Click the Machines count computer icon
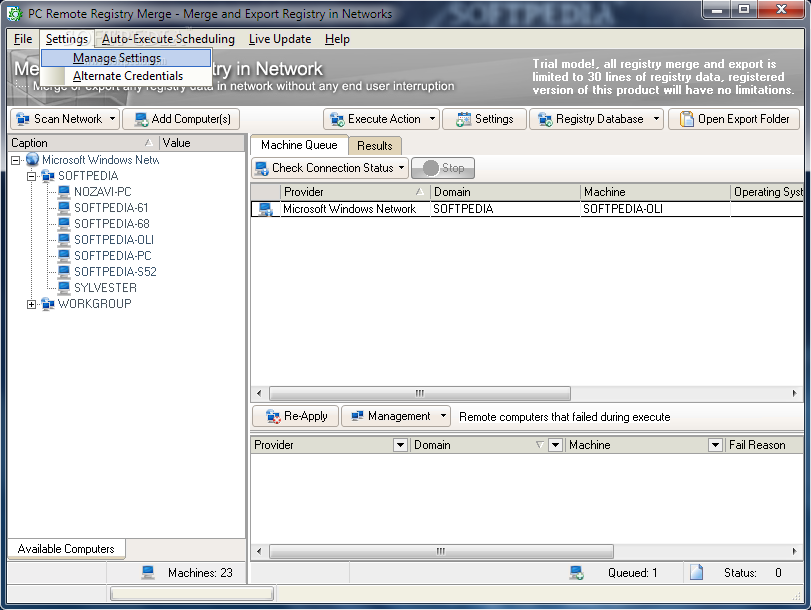 [x=148, y=573]
